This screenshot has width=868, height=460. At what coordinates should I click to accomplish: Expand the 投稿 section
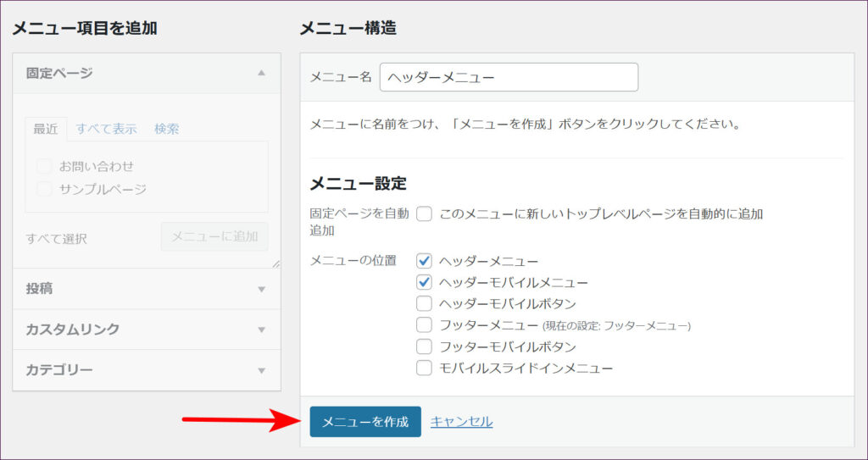tap(261, 289)
